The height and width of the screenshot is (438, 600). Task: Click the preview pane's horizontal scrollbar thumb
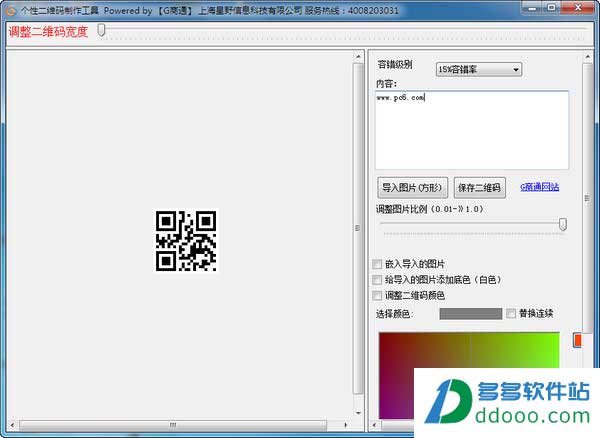[x=173, y=425]
